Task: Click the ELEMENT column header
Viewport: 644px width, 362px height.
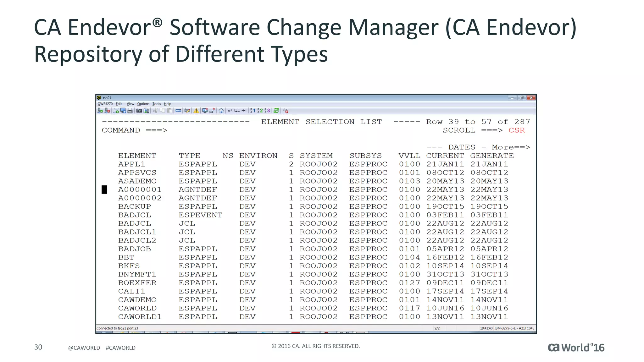Action: click(137, 156)
